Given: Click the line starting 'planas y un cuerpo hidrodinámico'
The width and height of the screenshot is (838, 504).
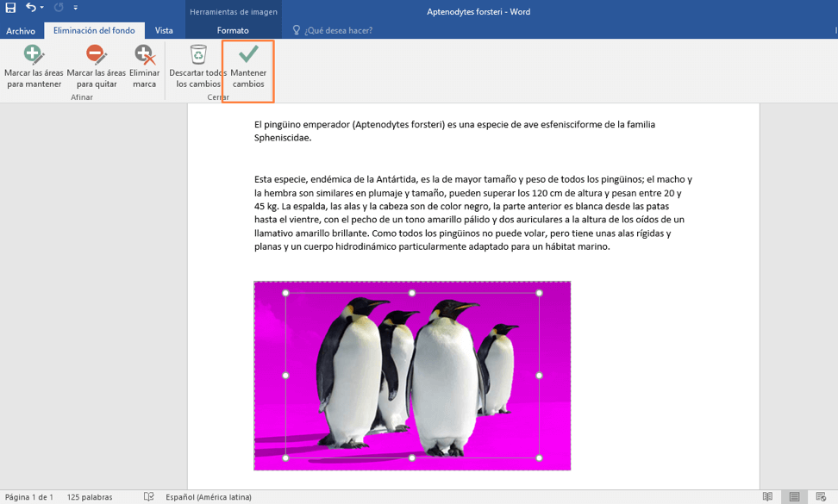Looking at the screenshot, I should (432, 246).
